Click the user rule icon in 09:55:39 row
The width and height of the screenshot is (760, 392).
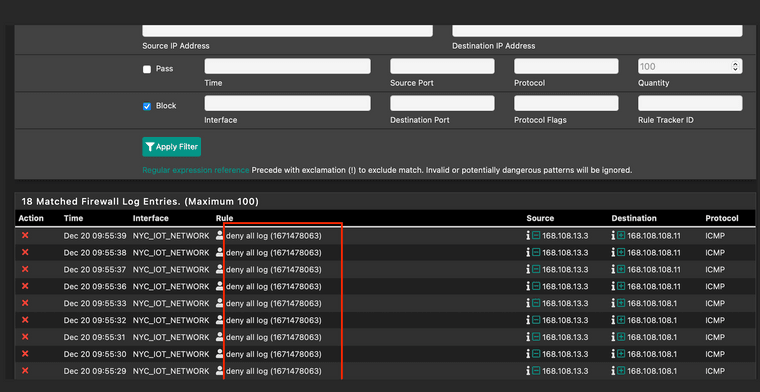220,235
